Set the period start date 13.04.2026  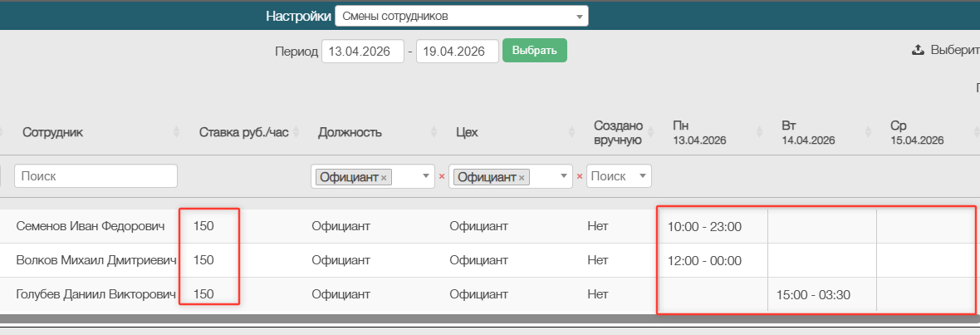tap(363, 52)
